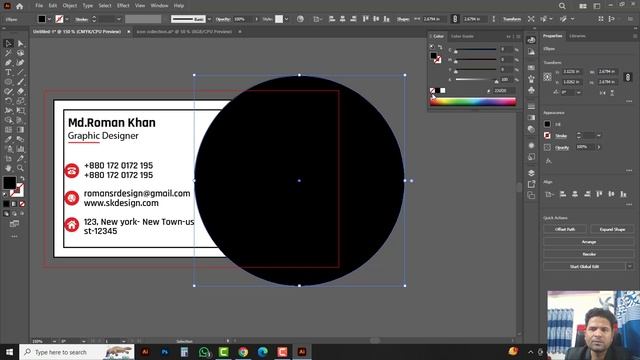Open the graphic Style dropdown
This screenshot has height=360, width=640.
point(286,19)
